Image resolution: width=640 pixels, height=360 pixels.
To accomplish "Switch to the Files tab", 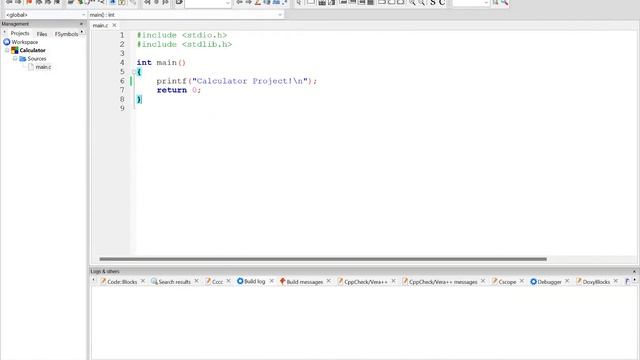I will [x=42, y=34].
